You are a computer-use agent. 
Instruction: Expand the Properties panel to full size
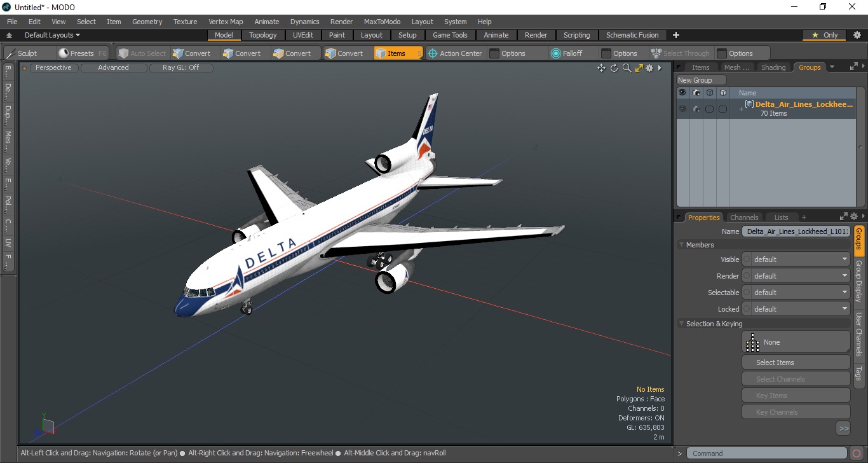point(844,217)
